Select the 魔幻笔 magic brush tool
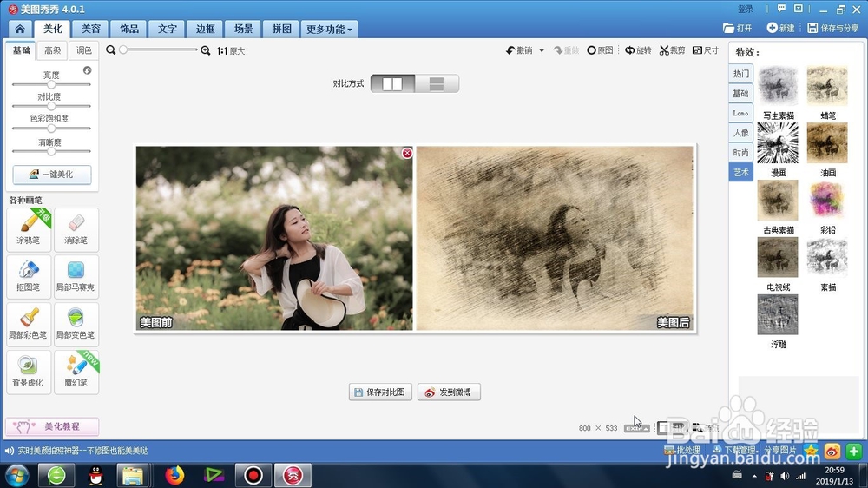Viewport: 868px width, 488px height. tap(76, 372)
